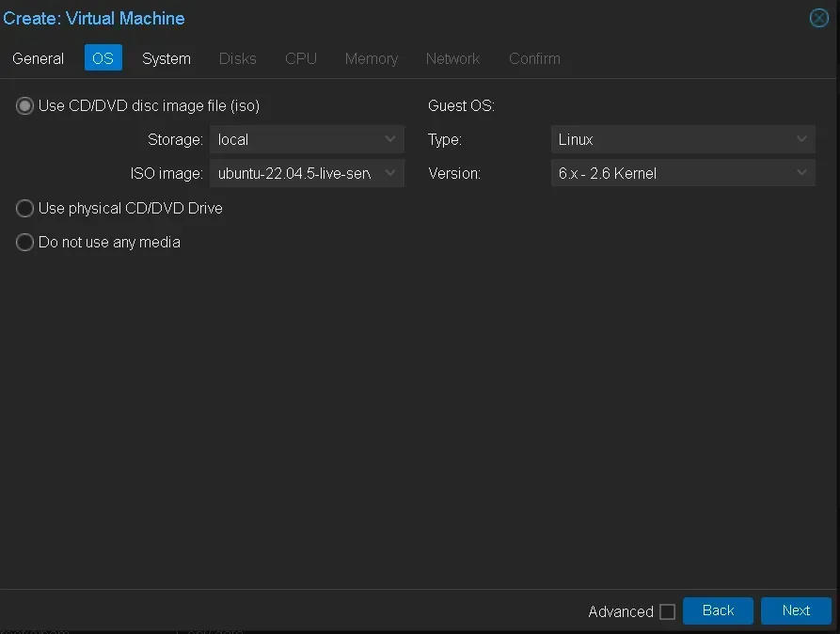Choose Do not use any media
Image resolution: width=840 pixels, height=634 pixels.
click(24, 242)
